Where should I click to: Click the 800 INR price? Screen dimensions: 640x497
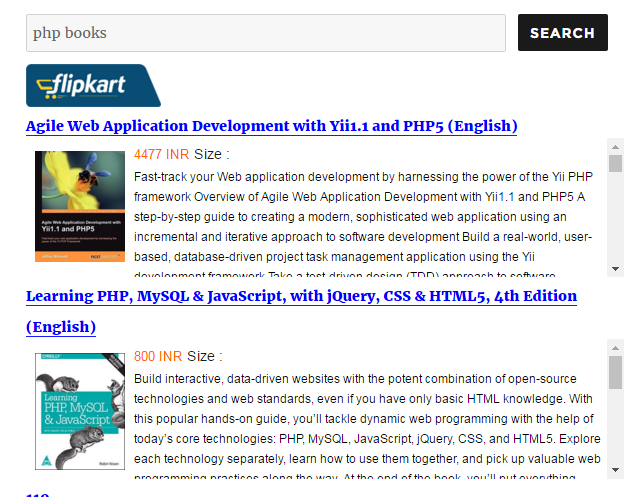(x=158, y=357)
